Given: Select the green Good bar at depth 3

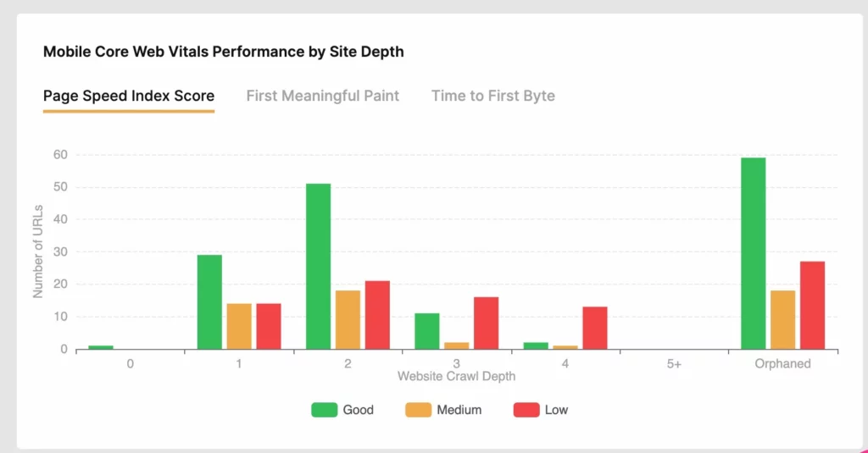Looking at the screenshot, I should [x=427, y=331].
